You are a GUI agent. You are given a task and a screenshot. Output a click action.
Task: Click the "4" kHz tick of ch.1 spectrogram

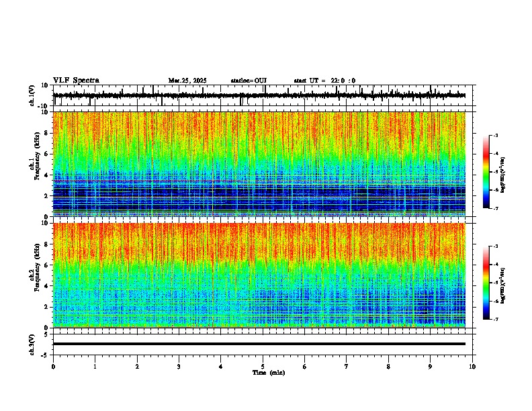pyautogui.click(x=46, y=175)
